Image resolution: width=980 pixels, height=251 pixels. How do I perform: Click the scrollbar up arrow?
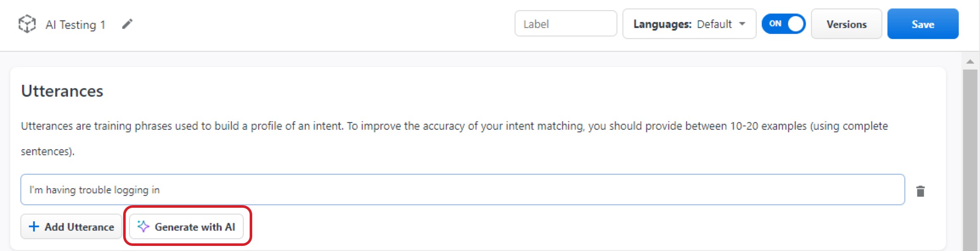click(970, 62)
